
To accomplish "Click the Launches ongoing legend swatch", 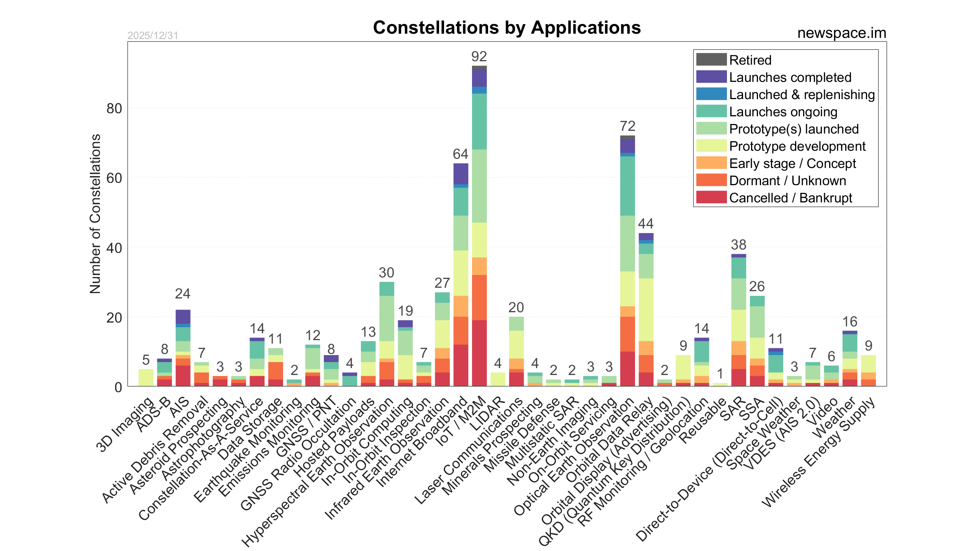I will pos(711,111).
